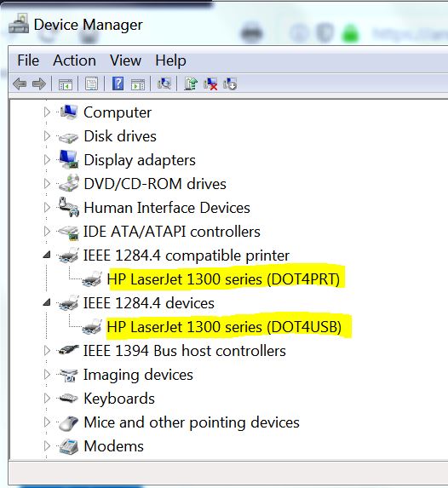The height and width of the screenshot is (488, 448).
Task: Select HP LaserJet 1300 series (DOT4PRT)
Action: (x=223, y=279)
